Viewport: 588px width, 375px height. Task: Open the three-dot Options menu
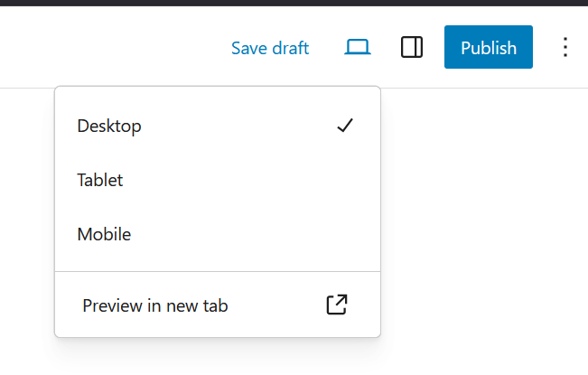[x=565, y=48]
